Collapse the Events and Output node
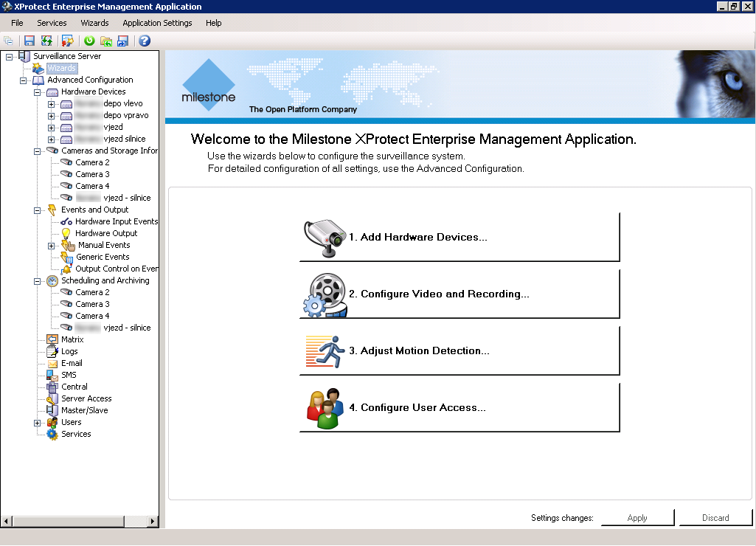This screenshot has width=756, height=546. pyautogui.click(x=37, y=210)
